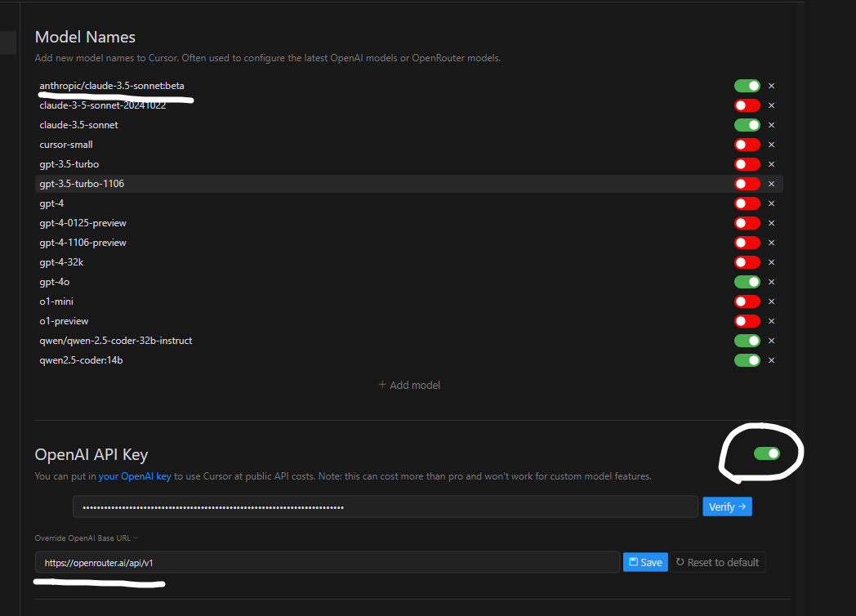Viewport: 856px width, 616px height.
Task: Enable the o1-mini toggle
Action: point(747,301)
